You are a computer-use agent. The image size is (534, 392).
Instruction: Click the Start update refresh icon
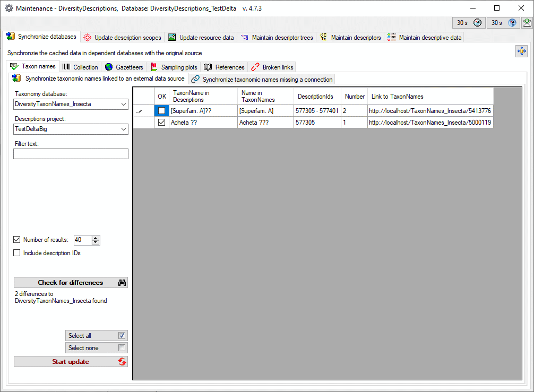122,362
